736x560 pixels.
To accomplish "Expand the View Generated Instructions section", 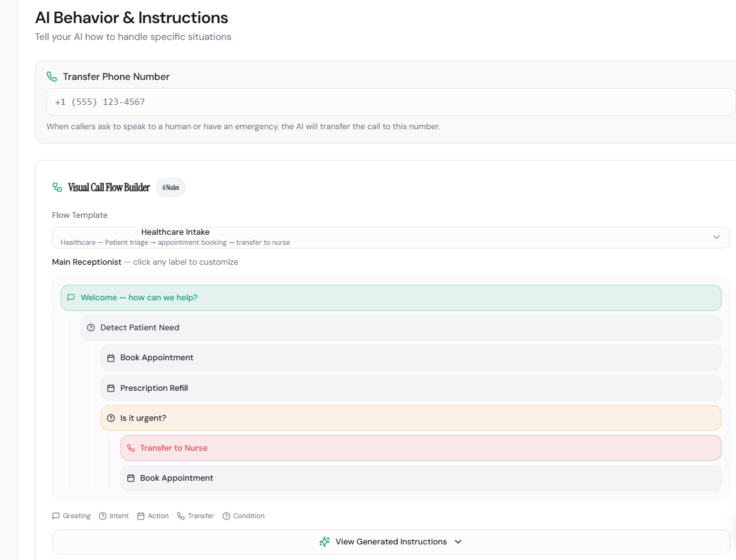I will pos(390,541).
